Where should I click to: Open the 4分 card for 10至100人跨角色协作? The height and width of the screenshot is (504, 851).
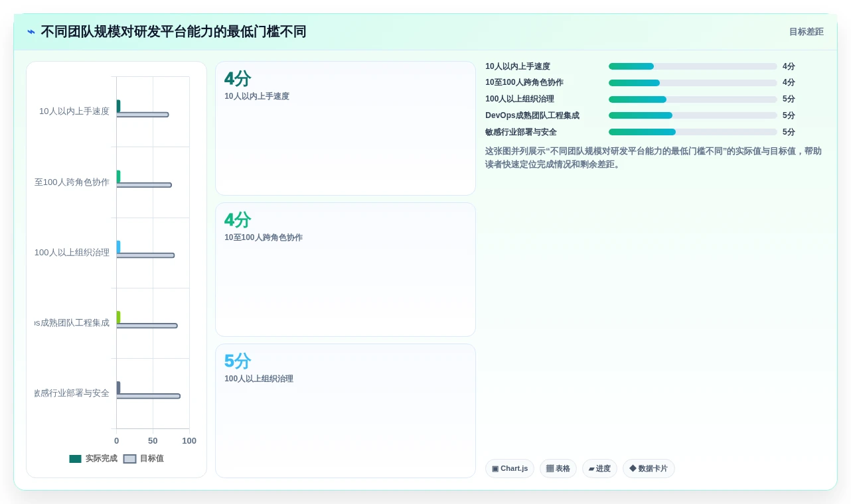coord(345,270)
